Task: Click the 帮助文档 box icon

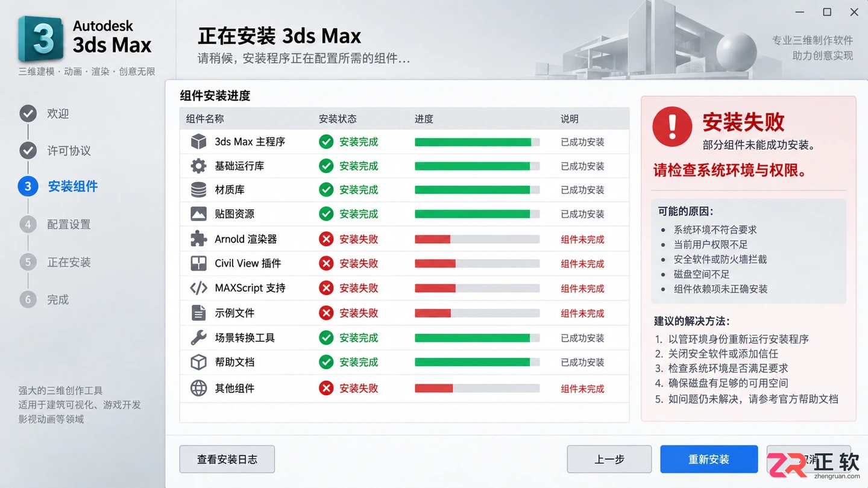Action: (198, 362)
